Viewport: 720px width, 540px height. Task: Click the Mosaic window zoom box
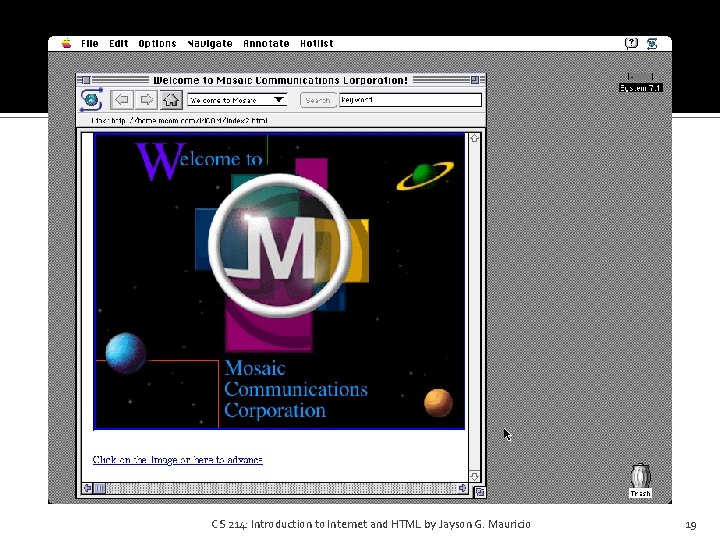475,80
